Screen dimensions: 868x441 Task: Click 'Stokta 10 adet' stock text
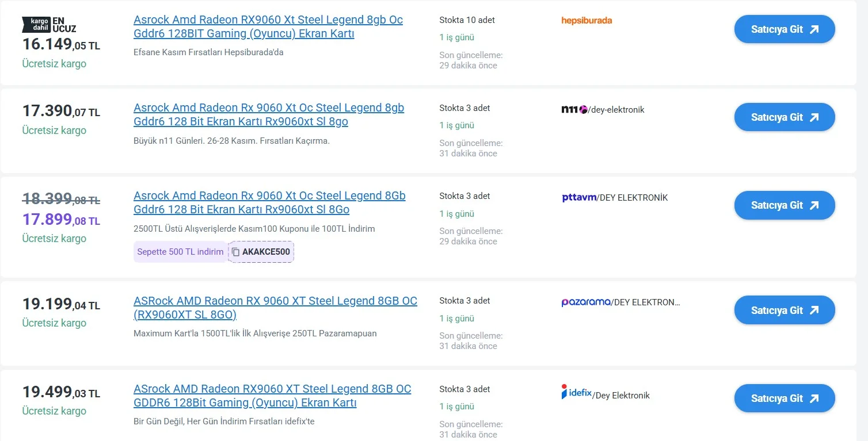[x=467, y=20]
